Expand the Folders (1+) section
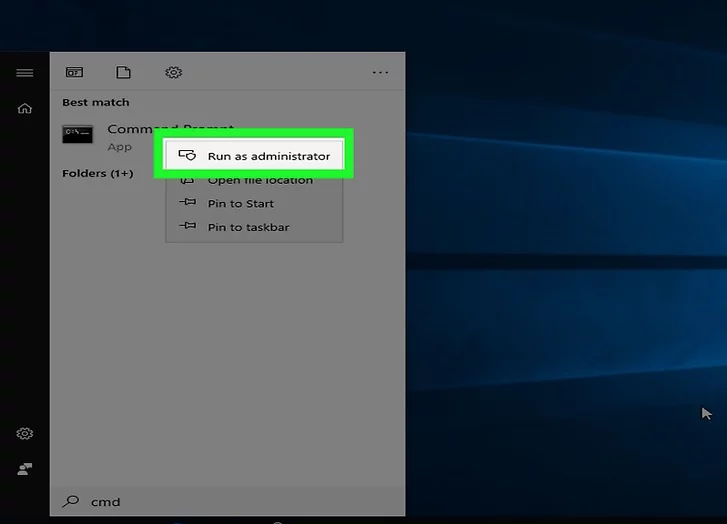727x524 pixels. coord(97,174)
